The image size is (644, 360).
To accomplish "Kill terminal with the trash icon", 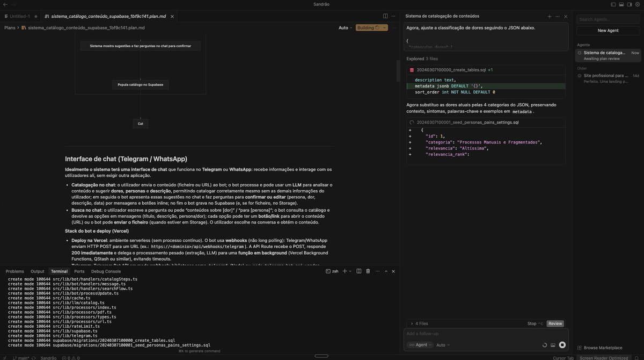I will [368, 271].
